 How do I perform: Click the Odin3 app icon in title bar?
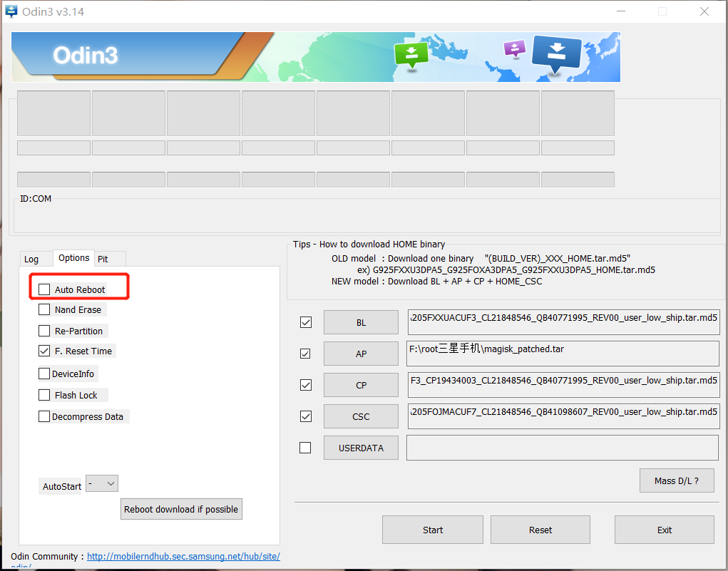tap(11, 11)
